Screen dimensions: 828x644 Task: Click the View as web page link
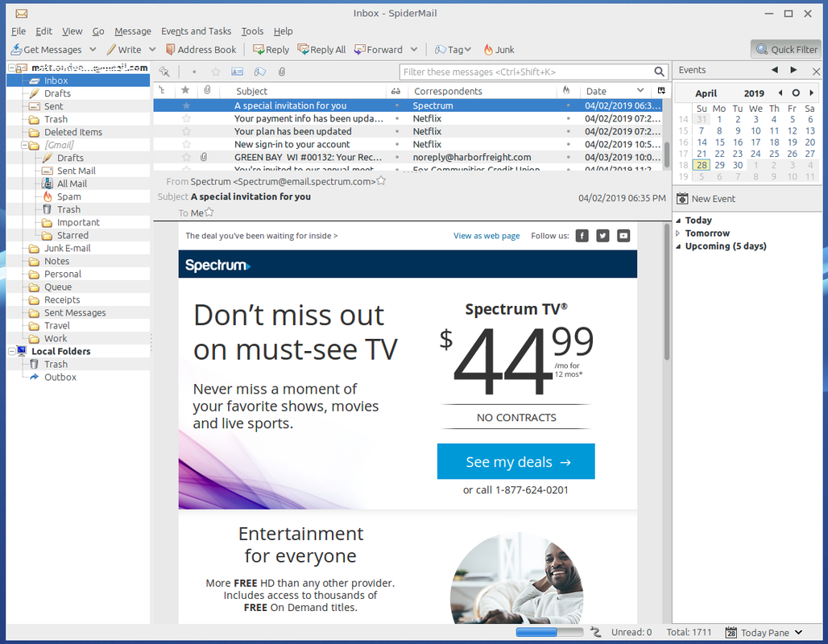coord(486,236)
